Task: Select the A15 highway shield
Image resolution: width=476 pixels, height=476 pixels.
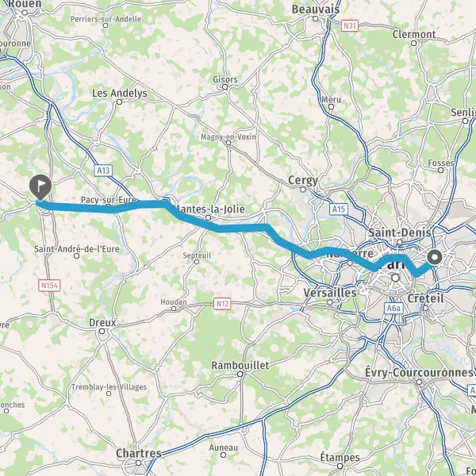Action: 339,209
